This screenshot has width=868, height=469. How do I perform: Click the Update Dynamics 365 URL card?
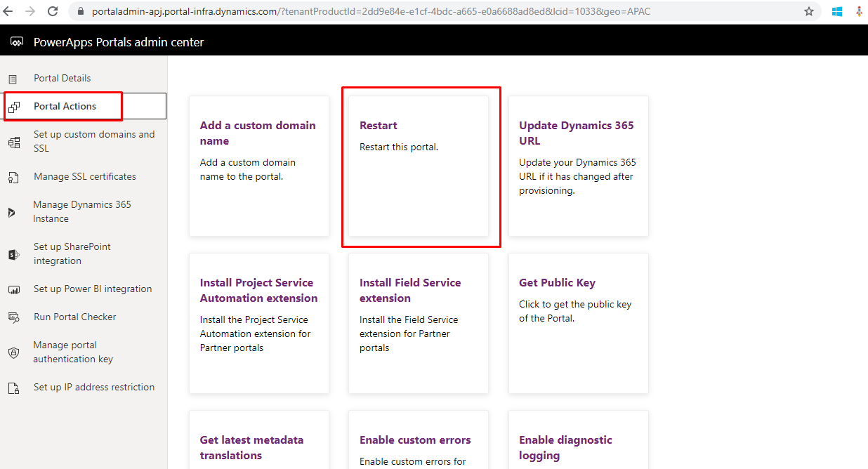coord(579,166)
